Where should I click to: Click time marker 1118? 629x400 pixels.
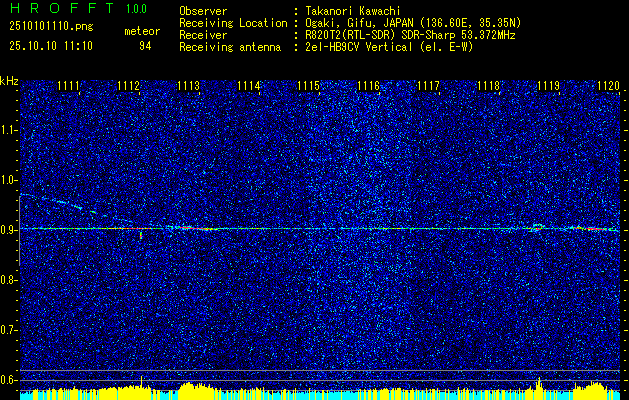[488, 86]
